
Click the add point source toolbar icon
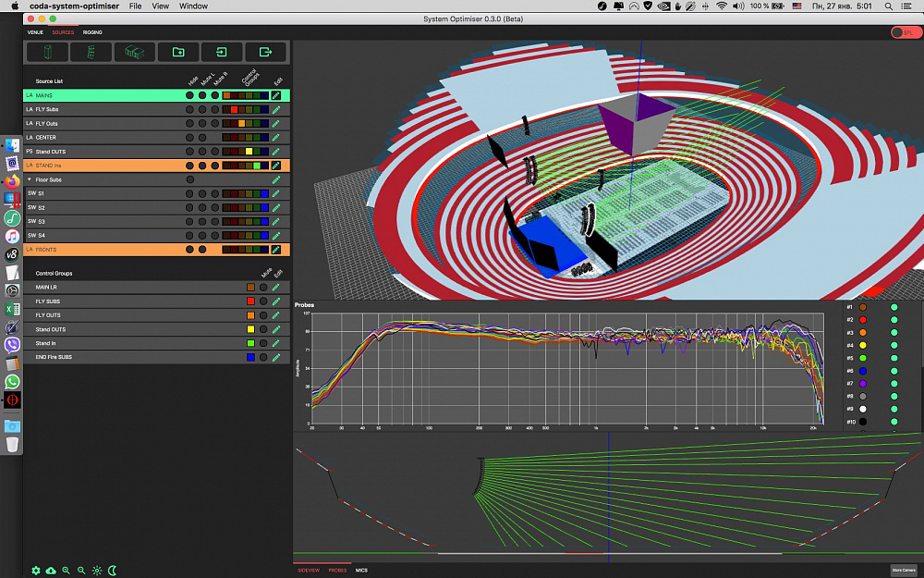[x=47, y=53]
